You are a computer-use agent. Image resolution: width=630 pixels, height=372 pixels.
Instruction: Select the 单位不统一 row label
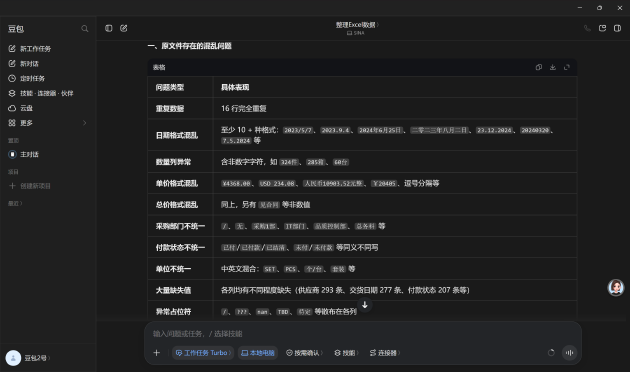click(173, 269)
